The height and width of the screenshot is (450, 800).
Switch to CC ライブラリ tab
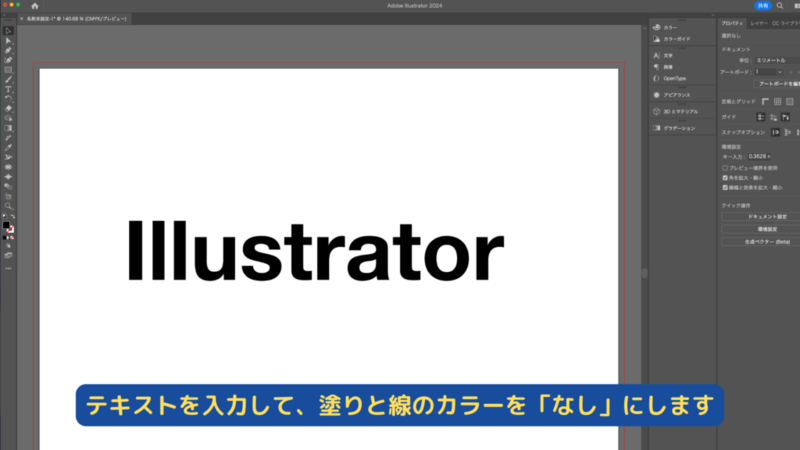click(785, 23)
